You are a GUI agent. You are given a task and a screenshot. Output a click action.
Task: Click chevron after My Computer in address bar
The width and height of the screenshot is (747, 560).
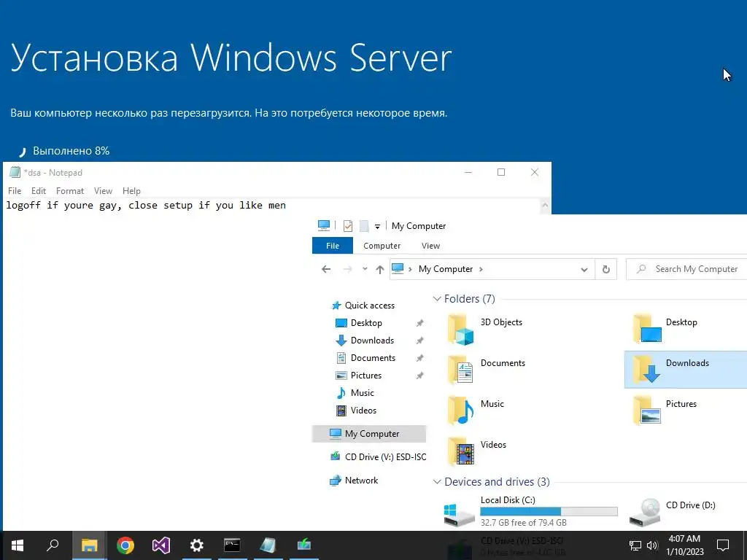click(x=481, y=270)
